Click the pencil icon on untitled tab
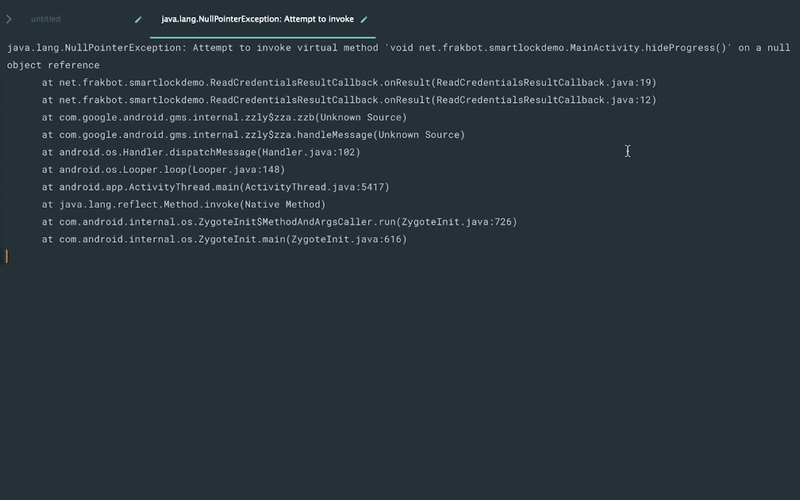800x500 pixels. coord(138,19)
